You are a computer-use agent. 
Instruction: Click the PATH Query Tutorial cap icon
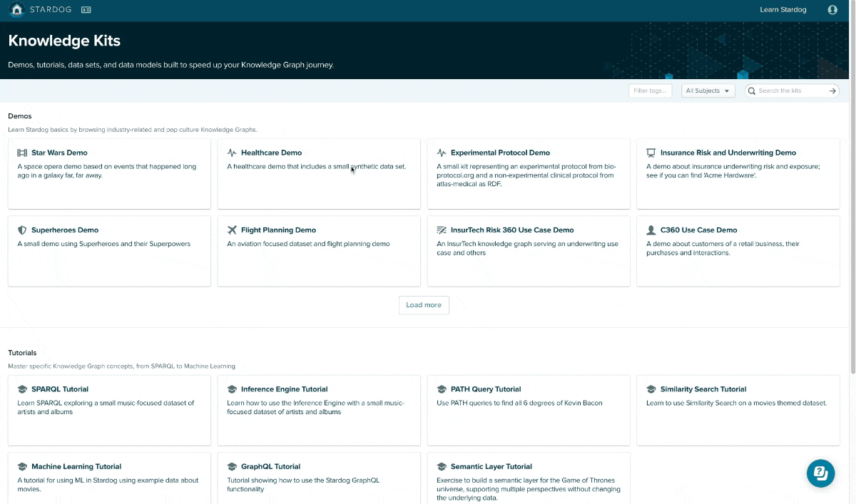pyautogui.click(x=442, y=389)
